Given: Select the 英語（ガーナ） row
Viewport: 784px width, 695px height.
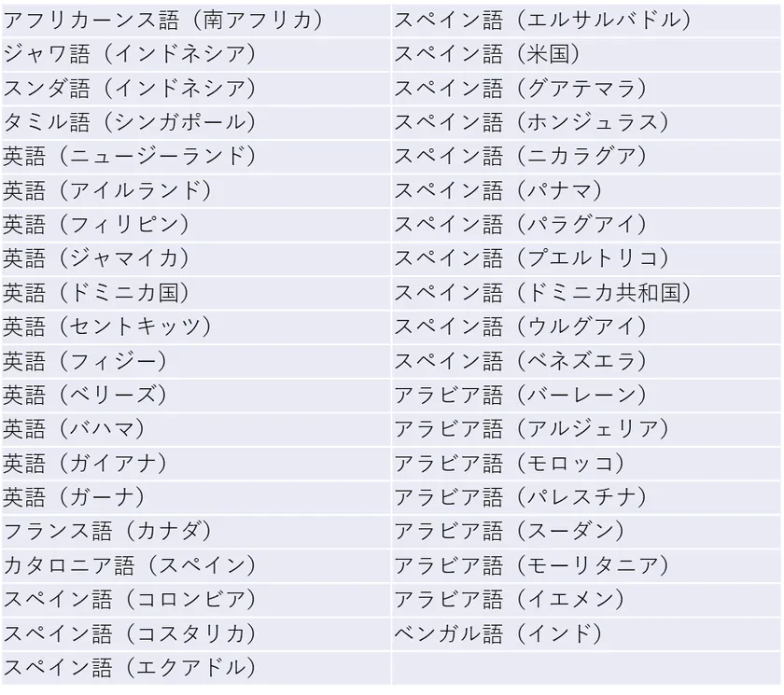Looking at the screenshot, I should [x=75, y=497].
